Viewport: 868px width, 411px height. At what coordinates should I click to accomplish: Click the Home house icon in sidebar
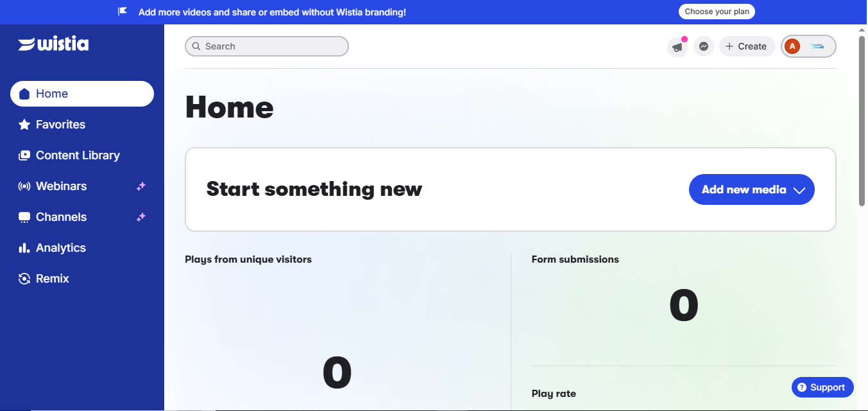[x=24, y=94]
